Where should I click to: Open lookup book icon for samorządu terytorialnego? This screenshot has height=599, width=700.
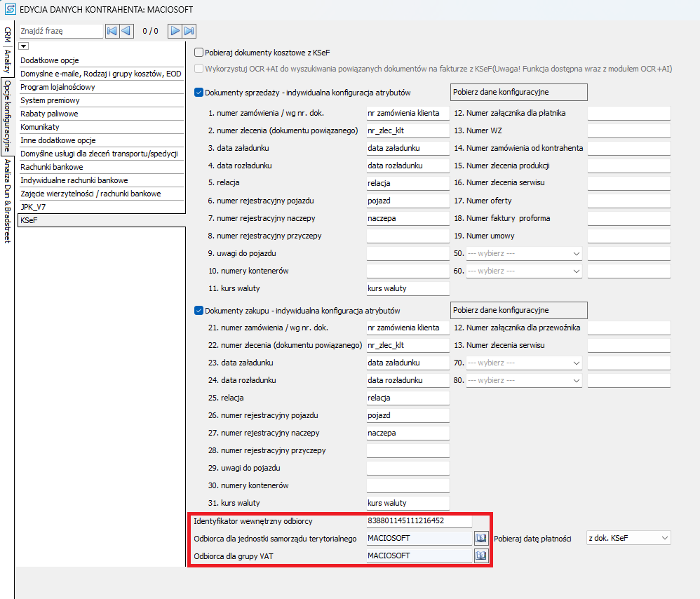click(480, 538)
